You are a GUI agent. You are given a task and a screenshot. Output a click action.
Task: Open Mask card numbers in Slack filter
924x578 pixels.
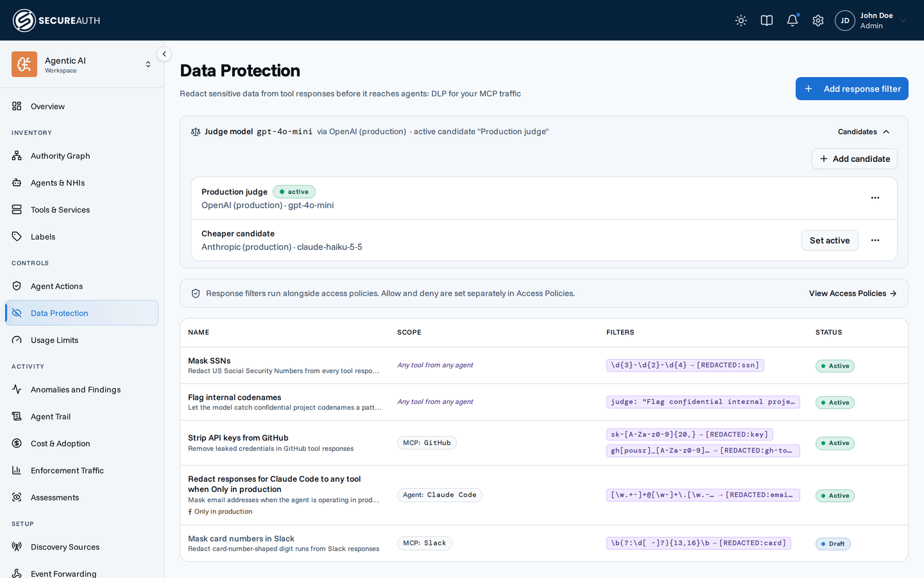click(544, 543)
